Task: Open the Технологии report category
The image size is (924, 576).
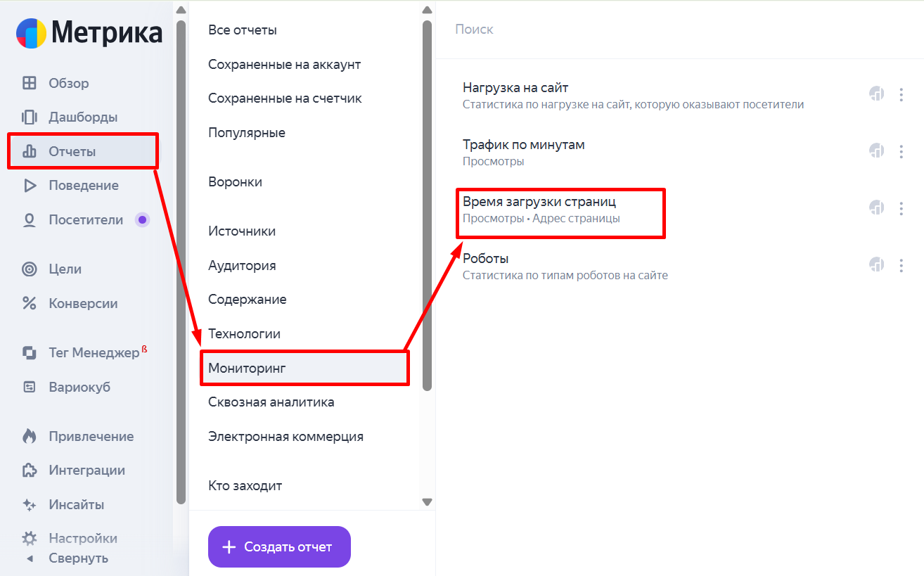Action: coord(244,334)
